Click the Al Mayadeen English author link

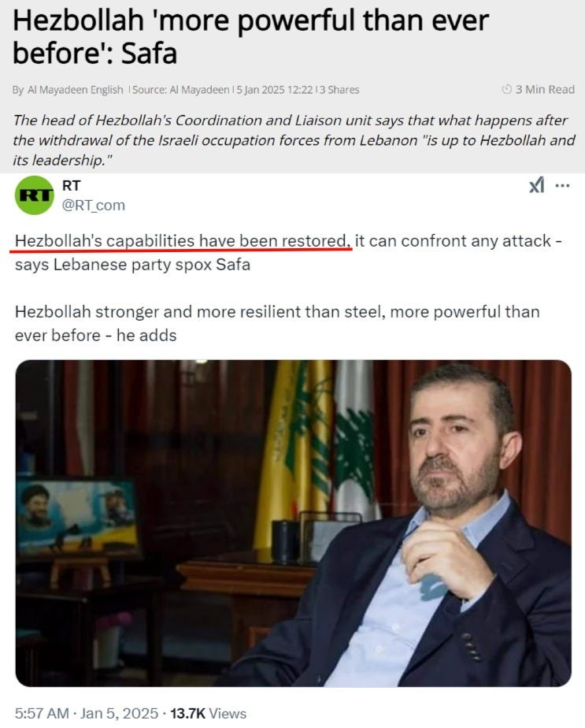click(x=75, y=90)
